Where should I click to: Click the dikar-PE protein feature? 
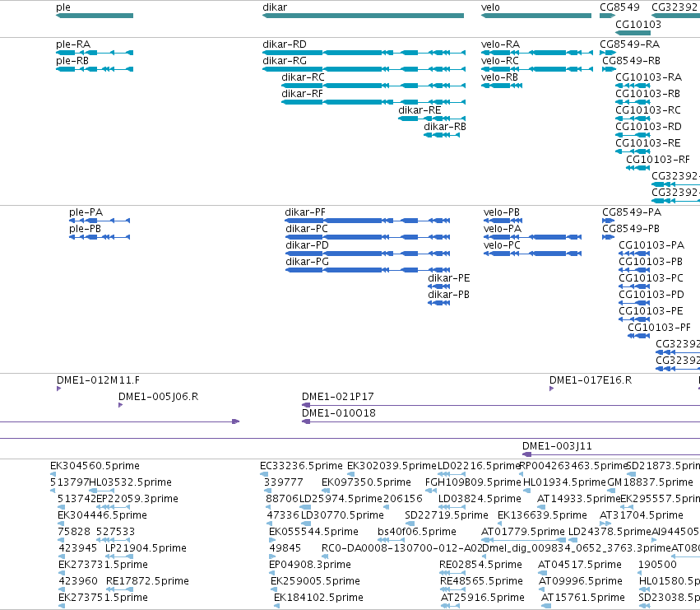[x=439, y=286]
